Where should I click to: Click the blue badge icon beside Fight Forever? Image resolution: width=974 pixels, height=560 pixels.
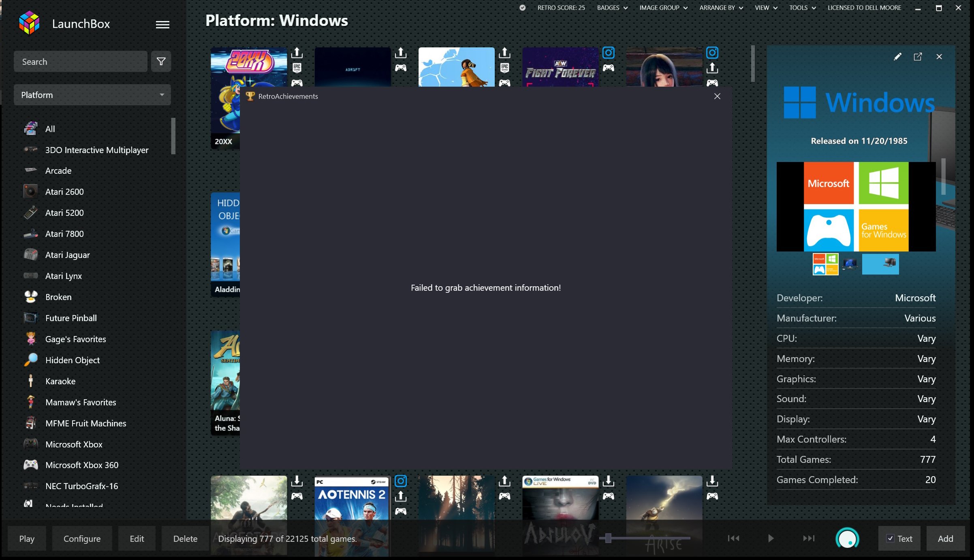point(608,53)
